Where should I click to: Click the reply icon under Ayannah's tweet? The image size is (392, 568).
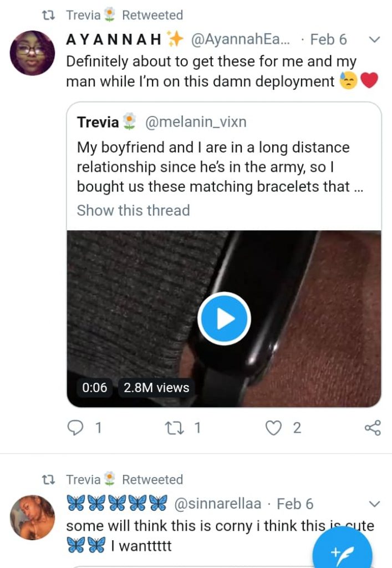[x=74, y=428]
